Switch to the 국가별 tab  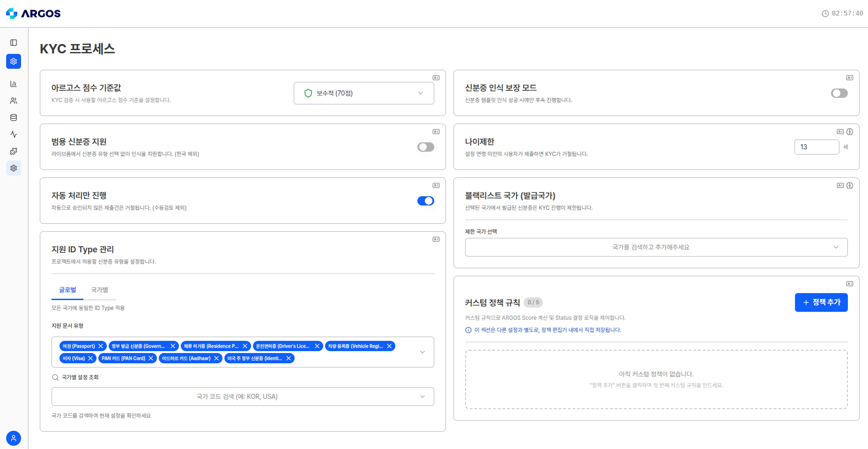click(x=99, y=290)
